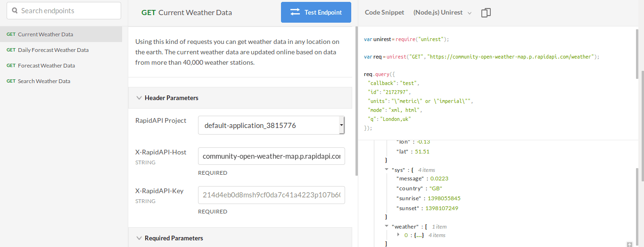Select Search Weather Data endpoint
Viewport: 644px width, 247px height.
61,81
